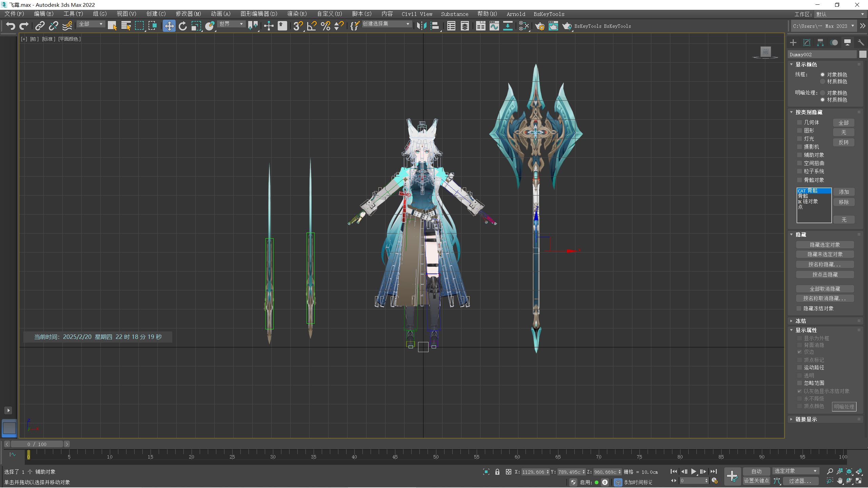Open the 工作区 默认 dropdown

[840, 14]
